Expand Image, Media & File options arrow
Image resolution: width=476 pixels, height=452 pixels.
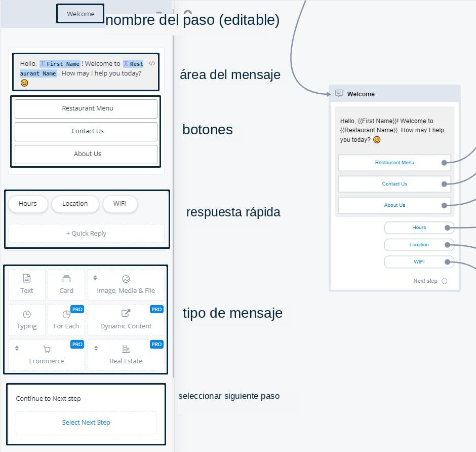point(95,278)
